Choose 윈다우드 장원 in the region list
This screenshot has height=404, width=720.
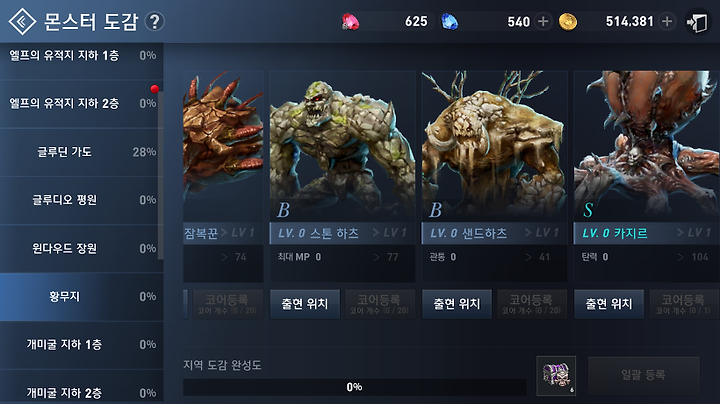(82, 248)
